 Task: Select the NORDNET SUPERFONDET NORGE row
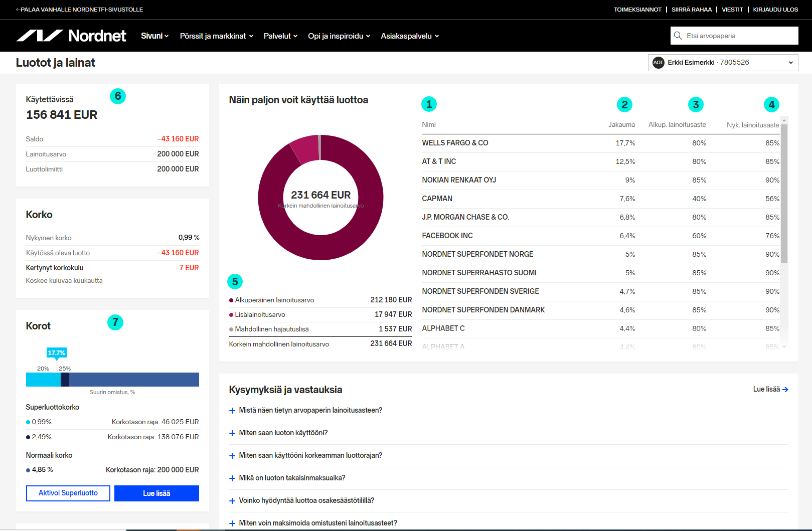pos(601,255)
